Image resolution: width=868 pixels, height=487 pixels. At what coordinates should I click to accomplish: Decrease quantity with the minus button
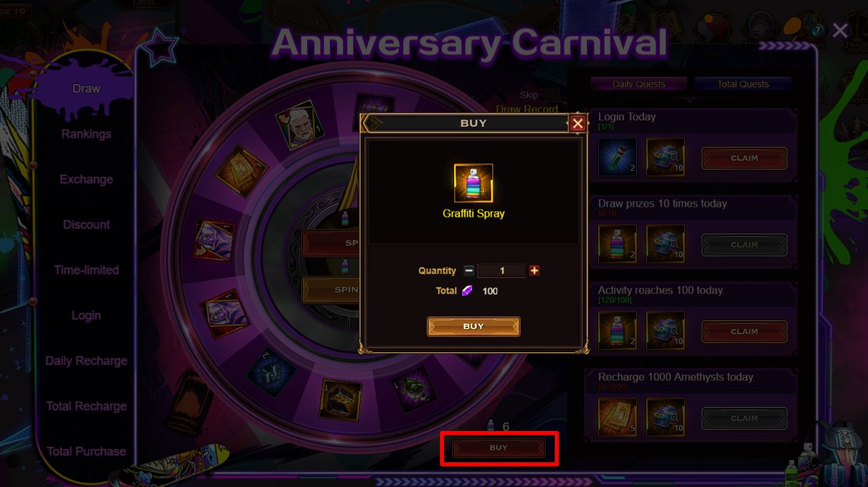tap(469, 271)
